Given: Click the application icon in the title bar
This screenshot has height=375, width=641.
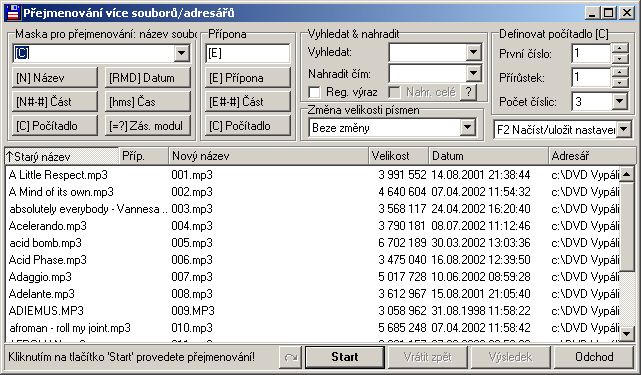Looking at the screenshot, I should tap(13, 13).
